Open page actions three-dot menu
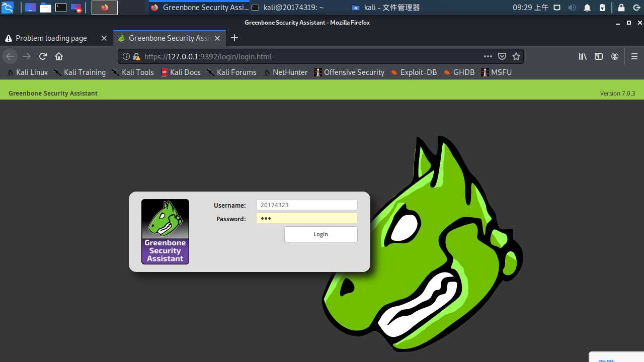The image size is (644, 362). pyautogui.click(x=488, y=56)
